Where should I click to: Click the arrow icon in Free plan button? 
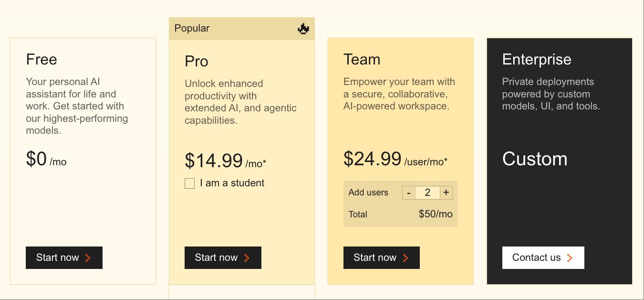pos(88,258)
